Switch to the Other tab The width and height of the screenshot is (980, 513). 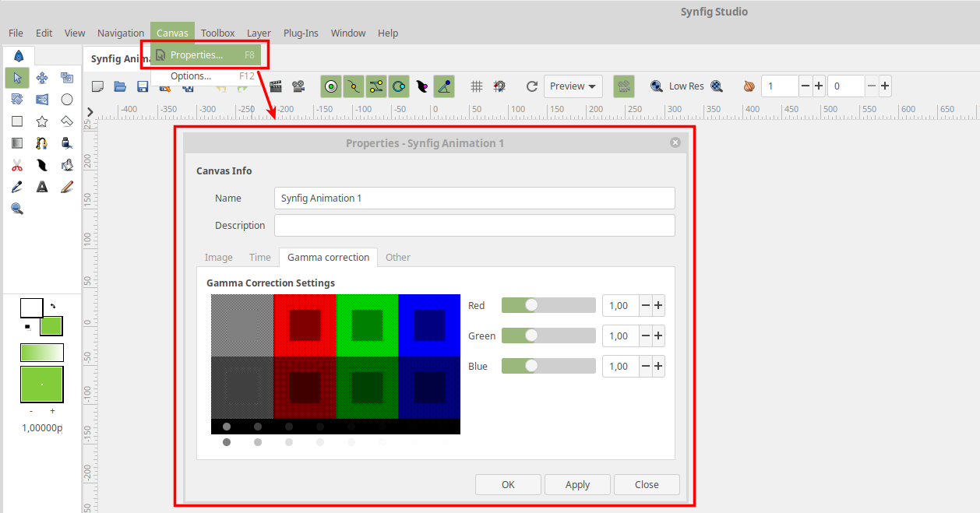(x=398, y=257)
